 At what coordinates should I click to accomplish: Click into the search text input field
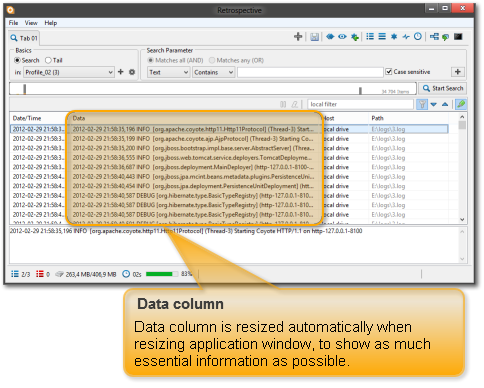310,72
